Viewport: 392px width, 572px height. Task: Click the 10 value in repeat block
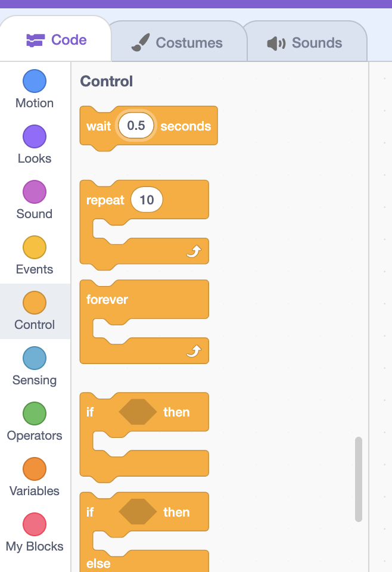click(147, 200)
